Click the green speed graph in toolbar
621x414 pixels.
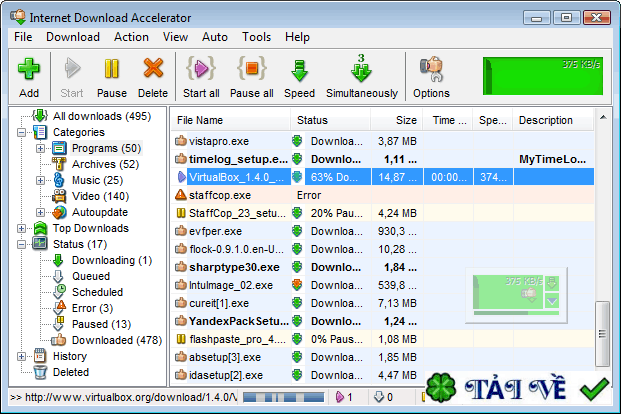point(543,76)
